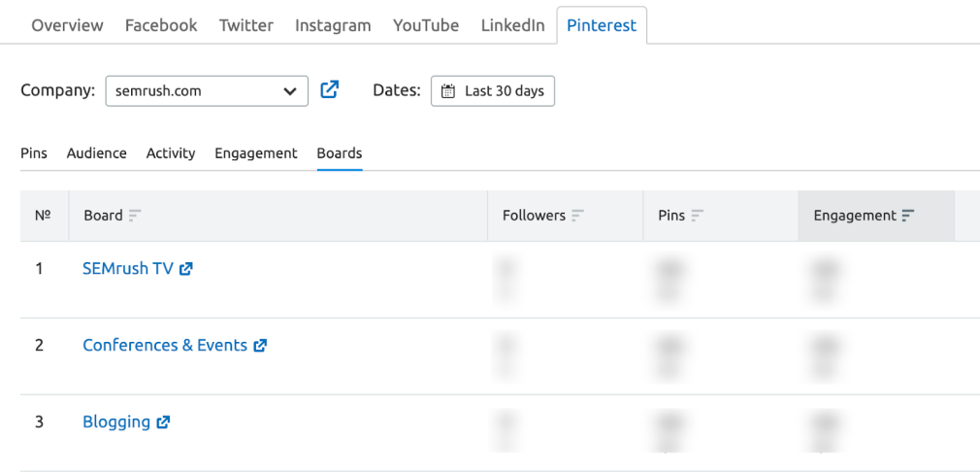
Task: Click the Followers column header text
Action: tap(534, 216)
